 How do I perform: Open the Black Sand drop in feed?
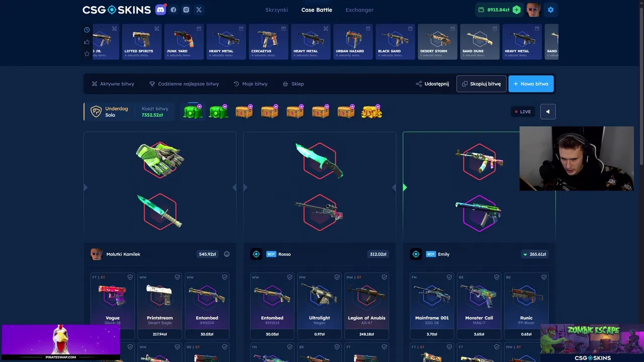tap(395, 42)
